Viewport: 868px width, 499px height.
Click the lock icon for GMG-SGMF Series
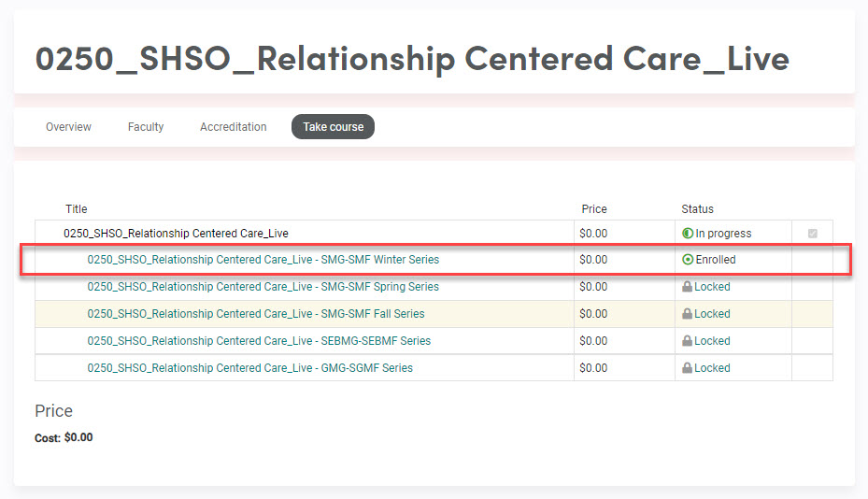point(688,368)
